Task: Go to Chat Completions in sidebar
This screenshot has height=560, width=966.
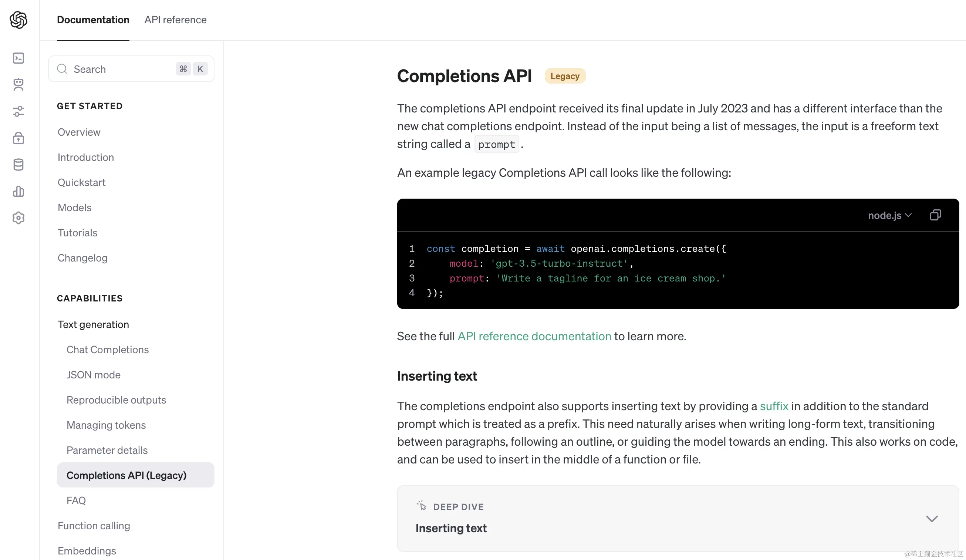Action: 107,350
